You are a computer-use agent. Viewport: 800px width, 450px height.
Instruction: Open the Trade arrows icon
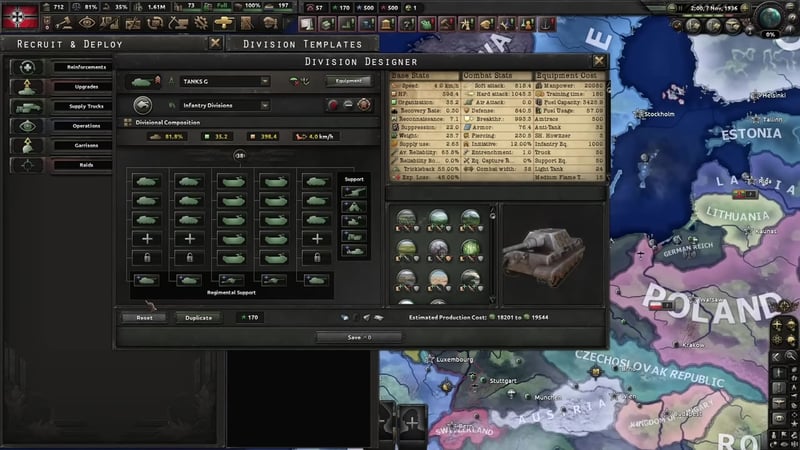155,23
